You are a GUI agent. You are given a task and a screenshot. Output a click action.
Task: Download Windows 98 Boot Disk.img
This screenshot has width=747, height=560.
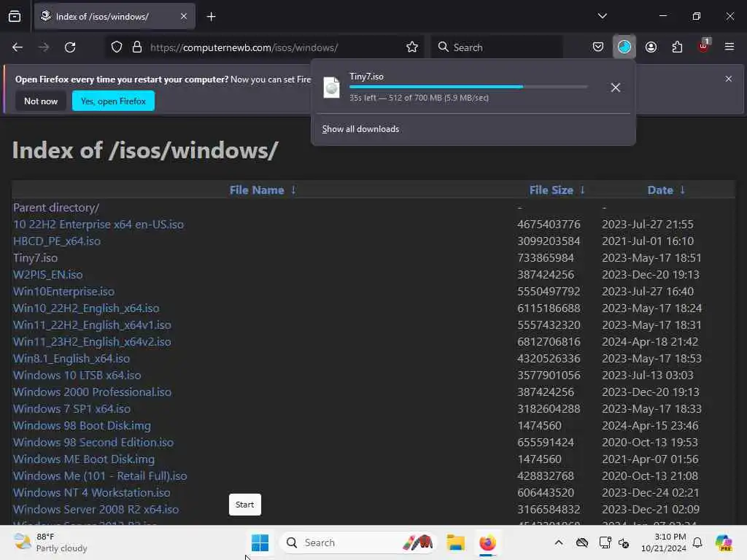[82, 425]
